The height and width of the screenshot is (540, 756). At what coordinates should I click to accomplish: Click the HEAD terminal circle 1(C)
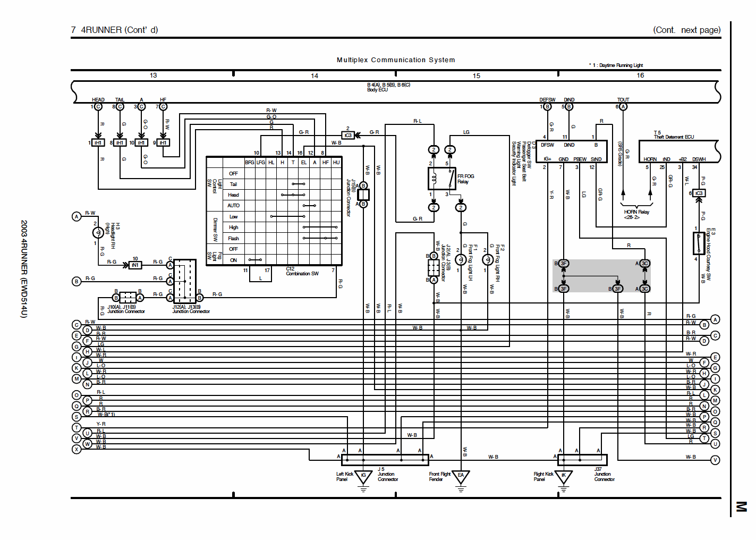pos(98,107)
